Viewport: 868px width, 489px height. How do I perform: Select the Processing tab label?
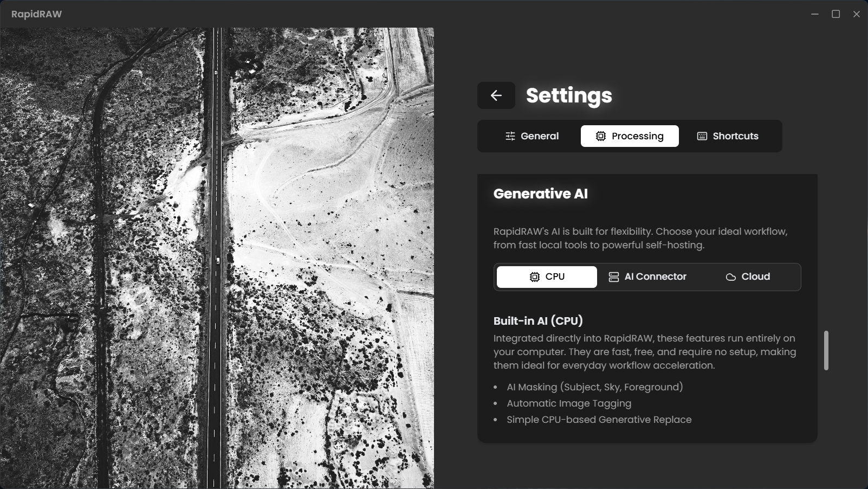coord(638,136)
